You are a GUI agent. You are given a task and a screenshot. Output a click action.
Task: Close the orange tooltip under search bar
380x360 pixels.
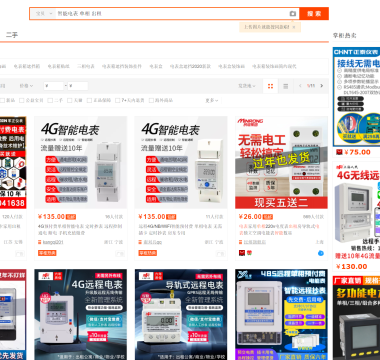coord(294,27)
